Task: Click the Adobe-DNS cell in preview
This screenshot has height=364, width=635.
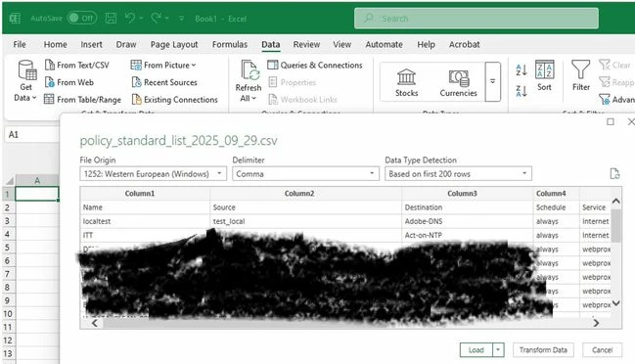Action: coord(468,221)
